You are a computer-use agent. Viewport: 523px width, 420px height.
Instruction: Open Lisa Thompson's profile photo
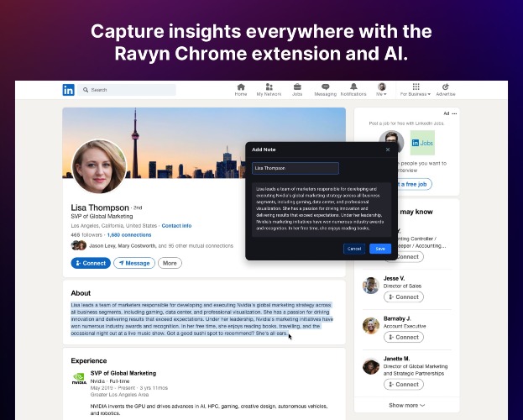coord(99,166)
